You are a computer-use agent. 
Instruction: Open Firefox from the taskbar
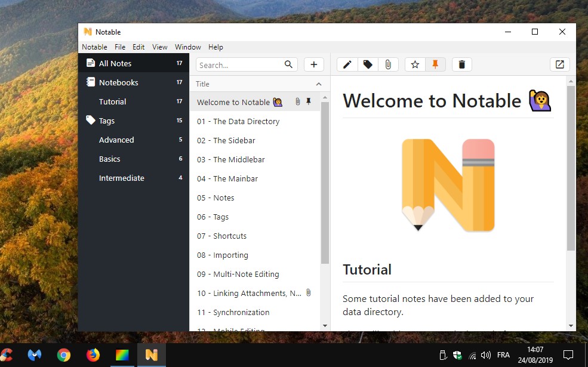(93, 354)
